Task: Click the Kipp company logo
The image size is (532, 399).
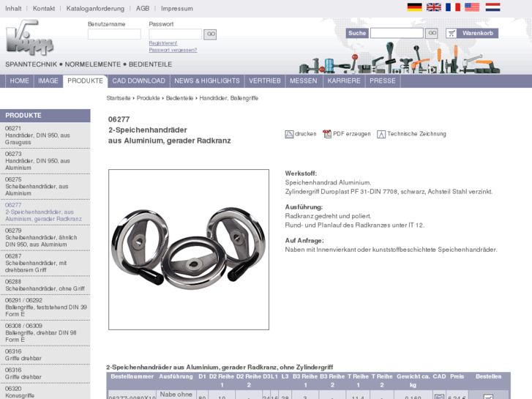Action: [29, 37]
